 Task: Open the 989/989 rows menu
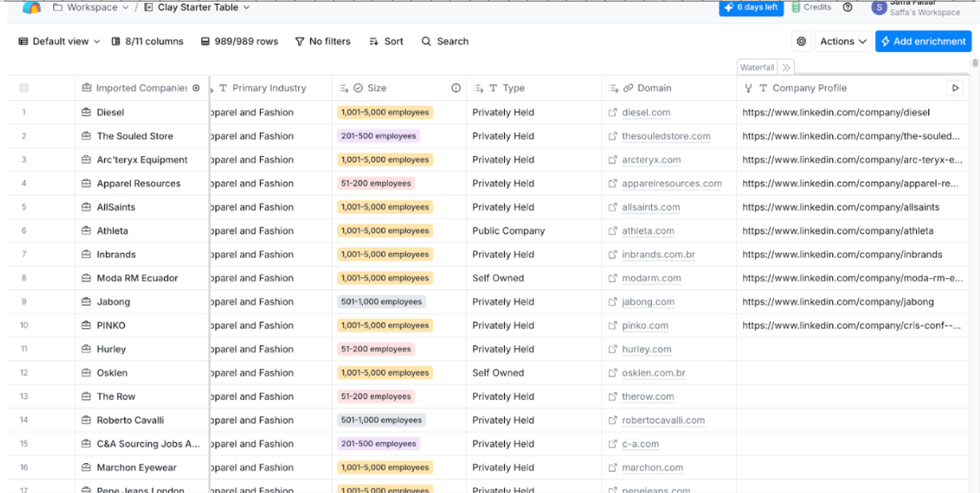239,41
